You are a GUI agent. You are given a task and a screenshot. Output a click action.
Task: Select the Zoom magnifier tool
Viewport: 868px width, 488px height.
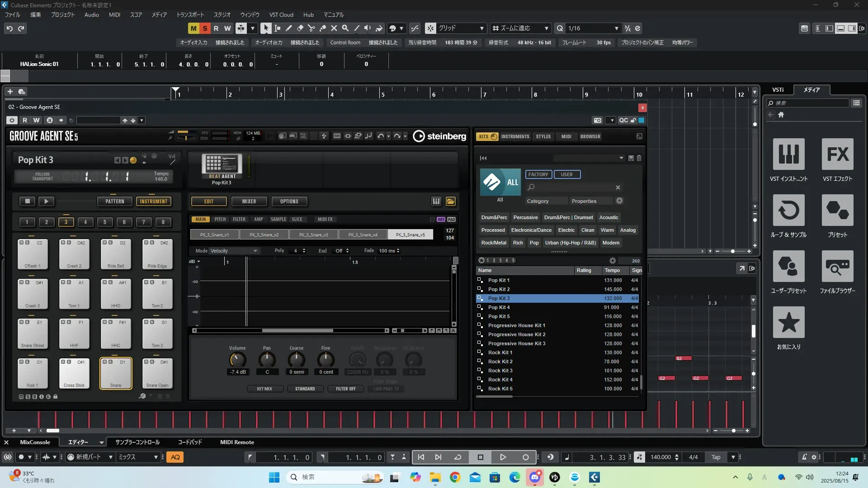pyautogui.click(x=345, y=28)
